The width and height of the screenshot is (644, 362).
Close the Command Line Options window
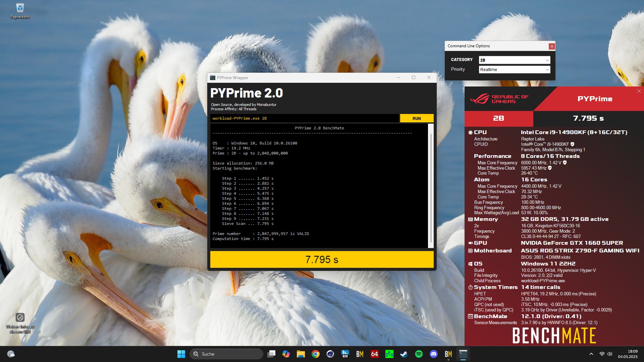pyautogui.click(x=551, y=46)
